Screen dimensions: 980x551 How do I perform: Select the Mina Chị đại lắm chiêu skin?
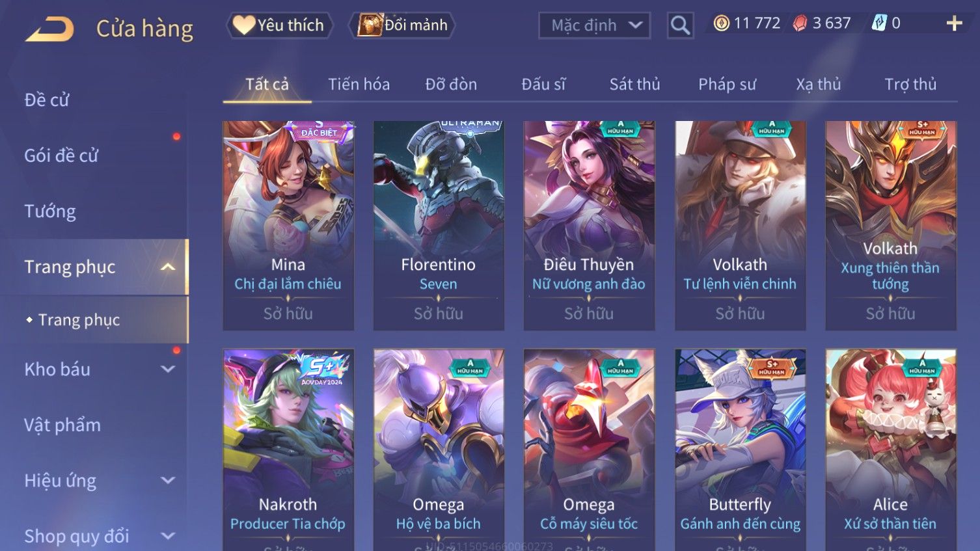288,225
